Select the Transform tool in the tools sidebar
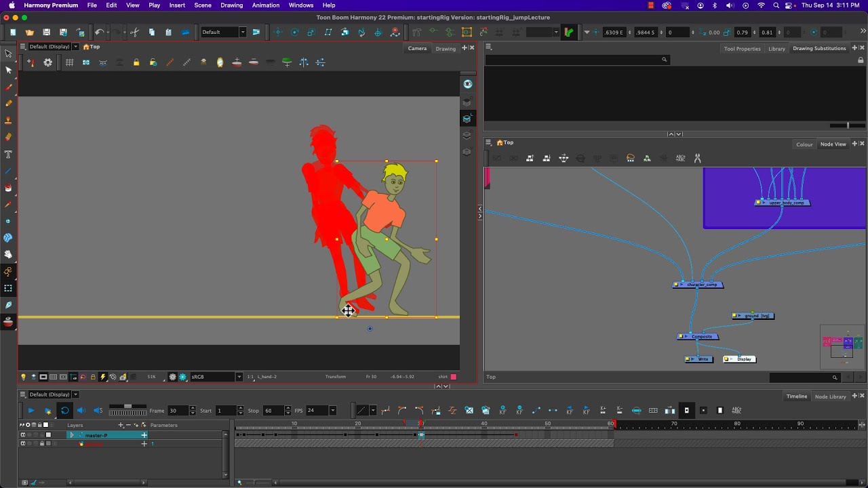 (x=8, y=54)
